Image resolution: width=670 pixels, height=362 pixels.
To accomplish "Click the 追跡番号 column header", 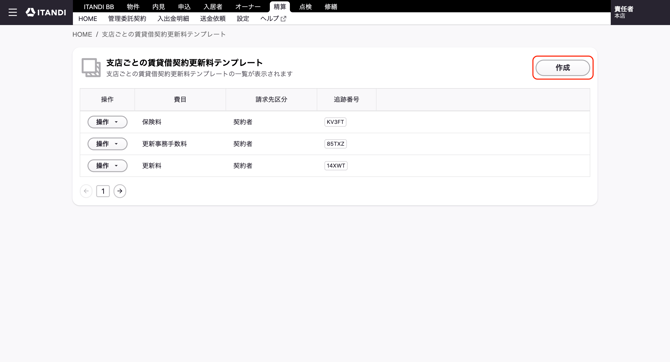I will pyautogui.click(x=347, y=99).
